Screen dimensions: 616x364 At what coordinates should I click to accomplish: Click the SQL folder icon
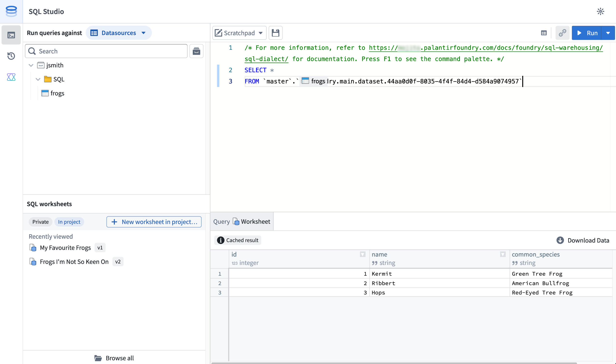tap(48, 79)
